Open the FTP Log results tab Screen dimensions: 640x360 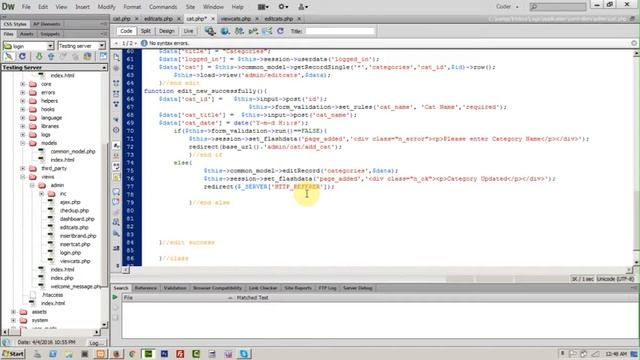pyautogui.click(x=327, y=288)
